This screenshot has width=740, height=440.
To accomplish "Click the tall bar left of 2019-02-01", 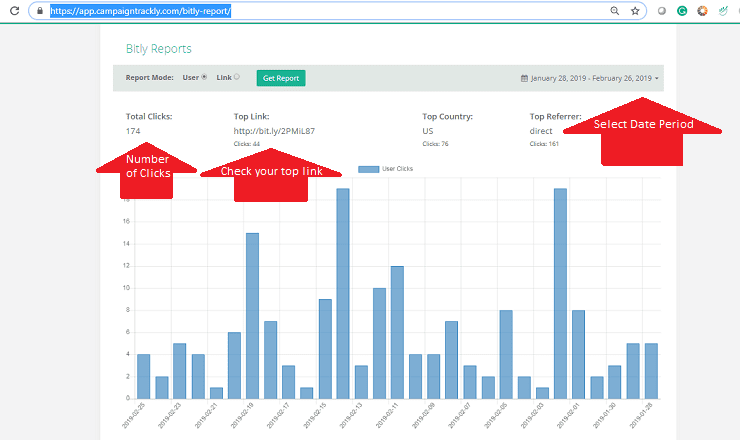I will (560, 294).
